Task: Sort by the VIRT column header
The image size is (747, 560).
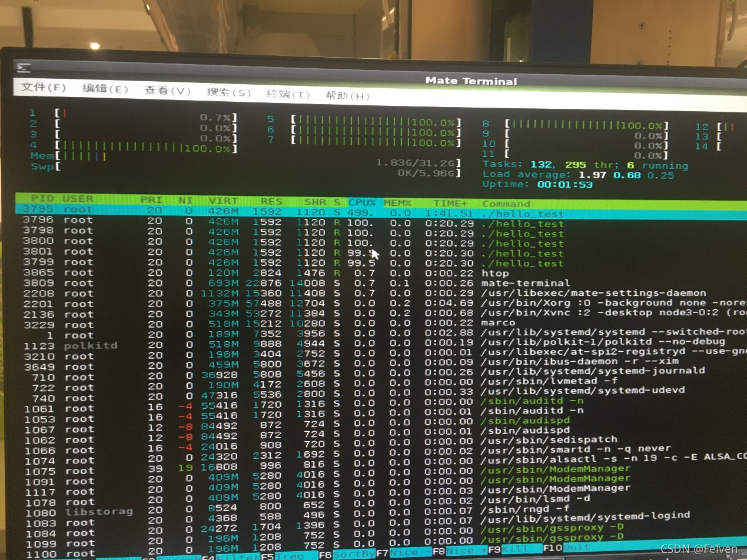Action: (x=223, y=201)
